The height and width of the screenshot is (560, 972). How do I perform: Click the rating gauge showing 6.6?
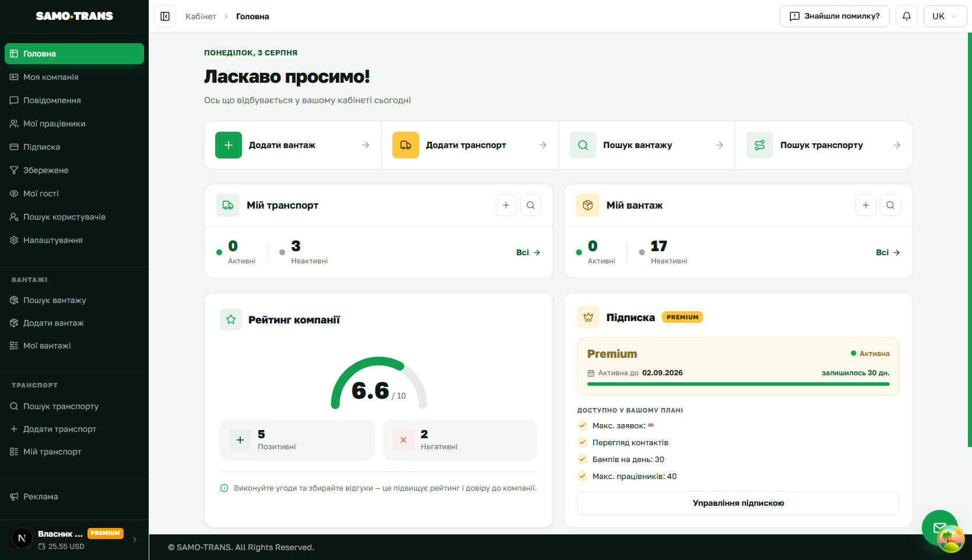click(379, 383)
